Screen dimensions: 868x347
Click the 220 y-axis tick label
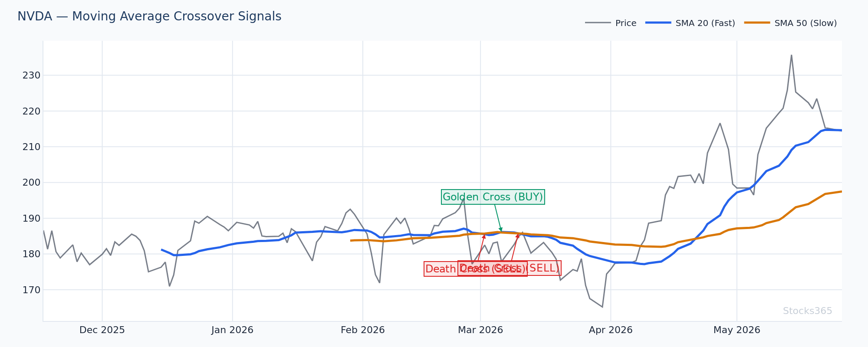(31, 111)
